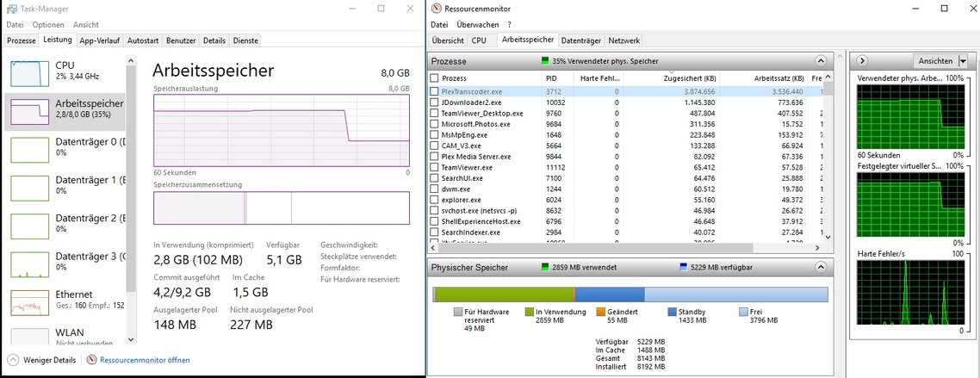Sort by Harte Fehler column header

coord(600,78)
